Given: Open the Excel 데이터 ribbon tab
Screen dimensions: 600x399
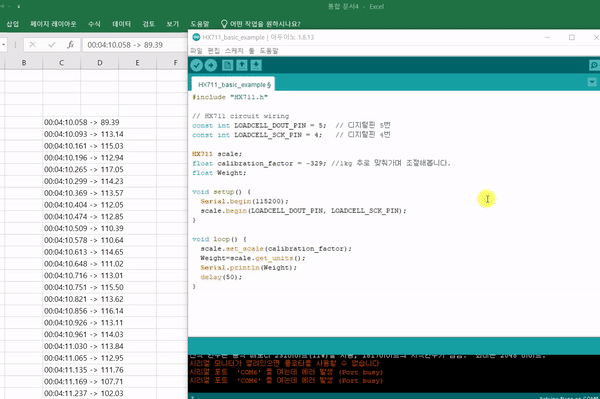Looking at the screenshot, I should [x=121, y=24].
